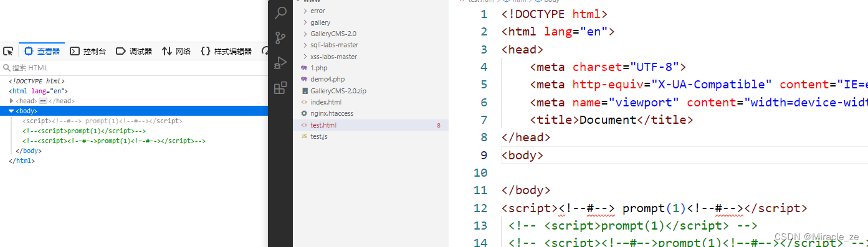Open Extensions view in activity bar
Image resolution: width=868 pixels, height=247 pixels.
click(281, 87)
